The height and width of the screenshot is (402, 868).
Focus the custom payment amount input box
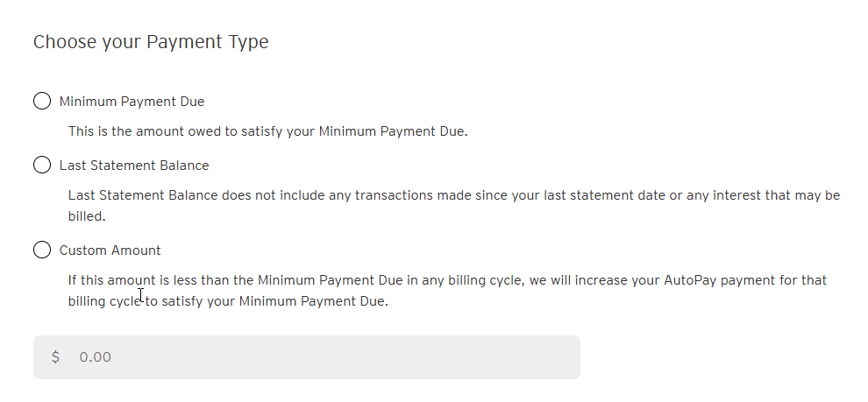[x=307, y=357]
